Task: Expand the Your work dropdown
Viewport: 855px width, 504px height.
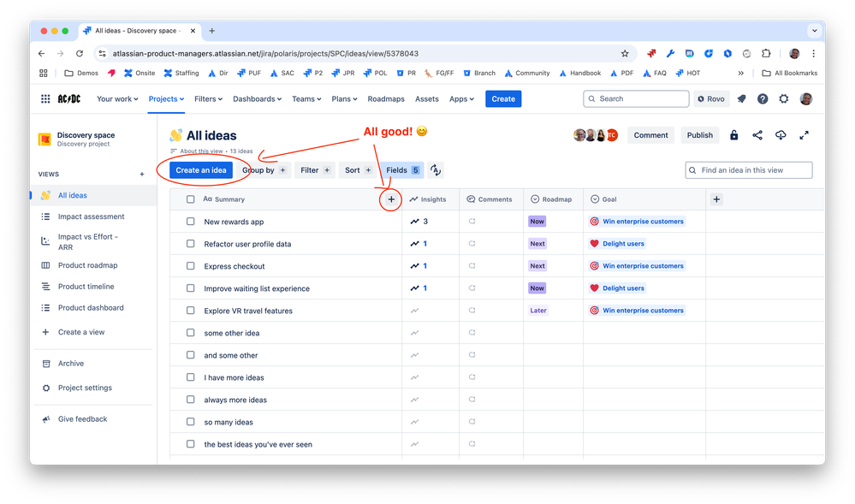Action: pyautogui.click(x=117, y=98)
